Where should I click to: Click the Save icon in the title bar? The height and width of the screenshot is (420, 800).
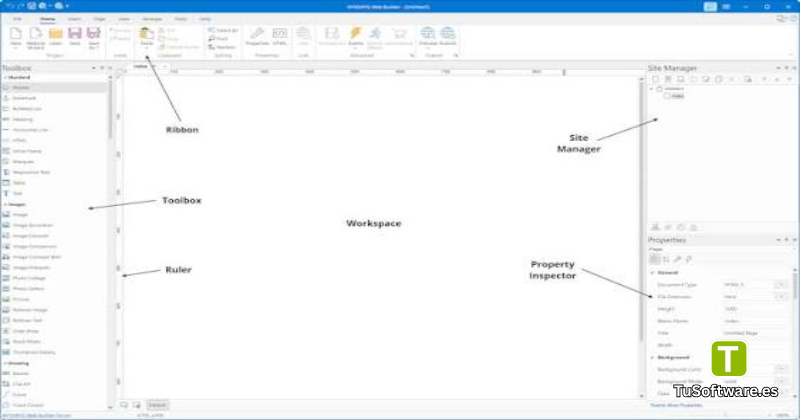pos(32,6)
